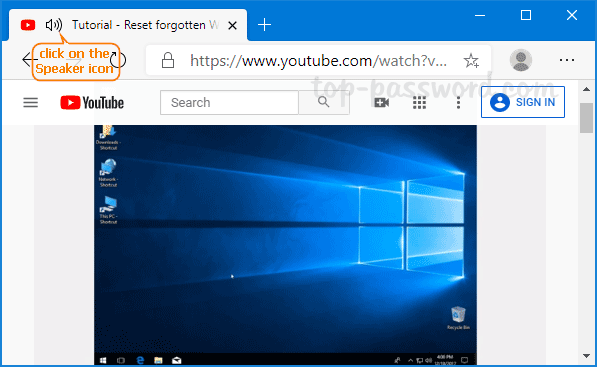Submit search with magnifier button

[x=324, y=102]
